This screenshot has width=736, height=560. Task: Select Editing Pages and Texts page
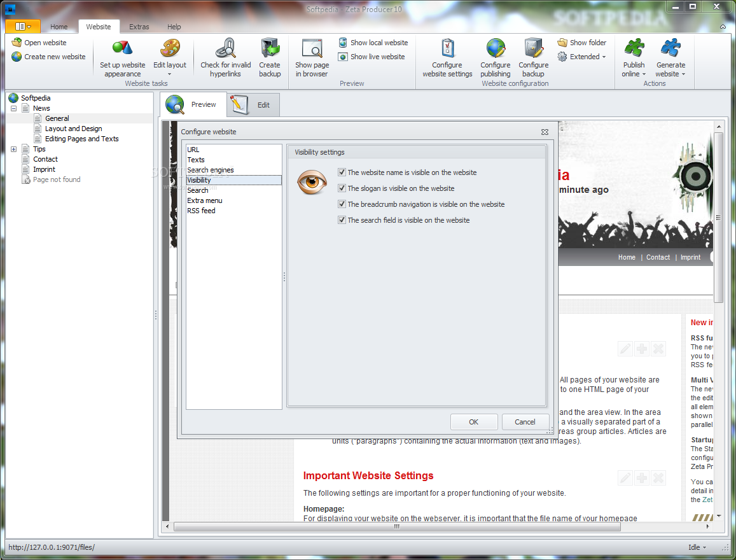(x=81, y=139)
